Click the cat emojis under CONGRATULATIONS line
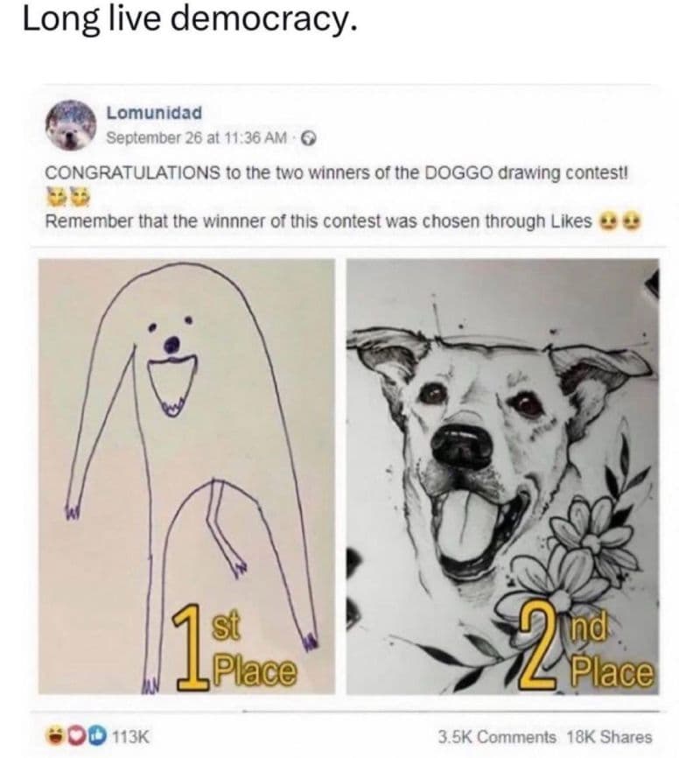This screenshot has height=758, width=700. click(68, 197)
